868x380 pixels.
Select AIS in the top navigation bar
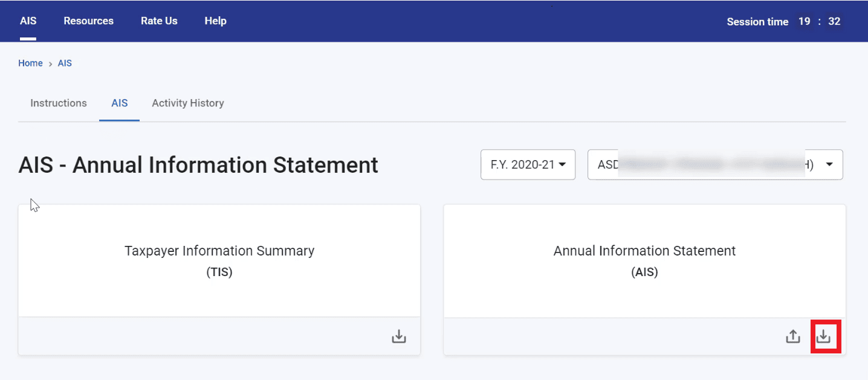pos(28,21)
